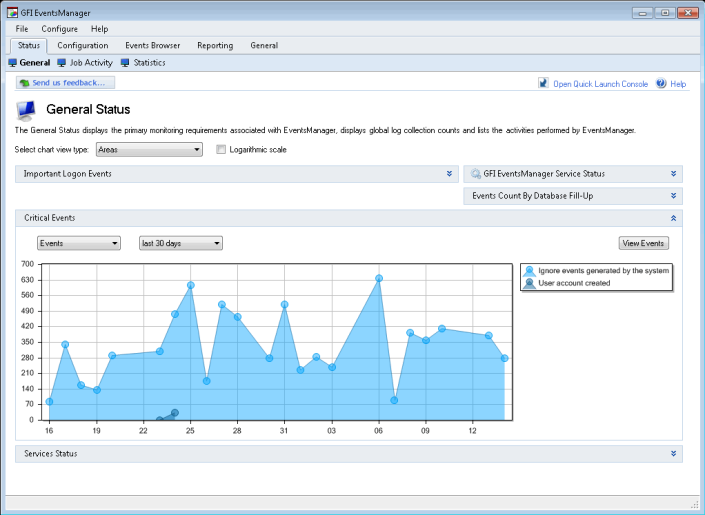Click legend text Ignore events generated by the system

coord(603,271)
